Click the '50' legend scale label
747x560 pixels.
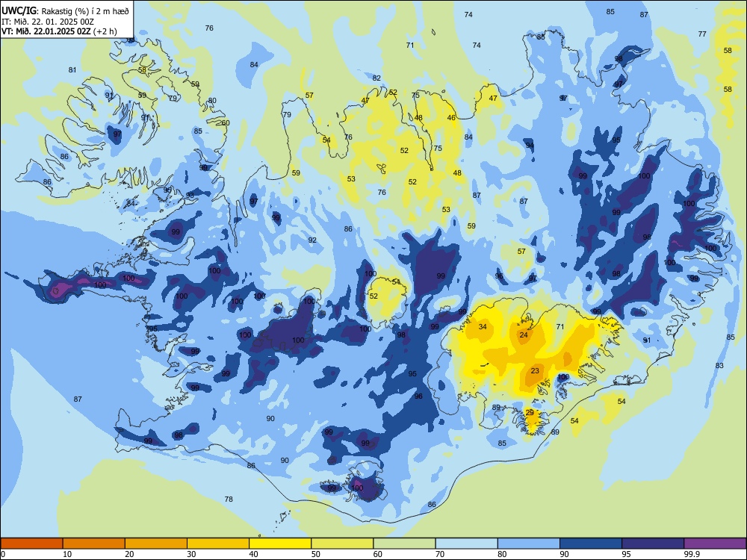(316, 554)
